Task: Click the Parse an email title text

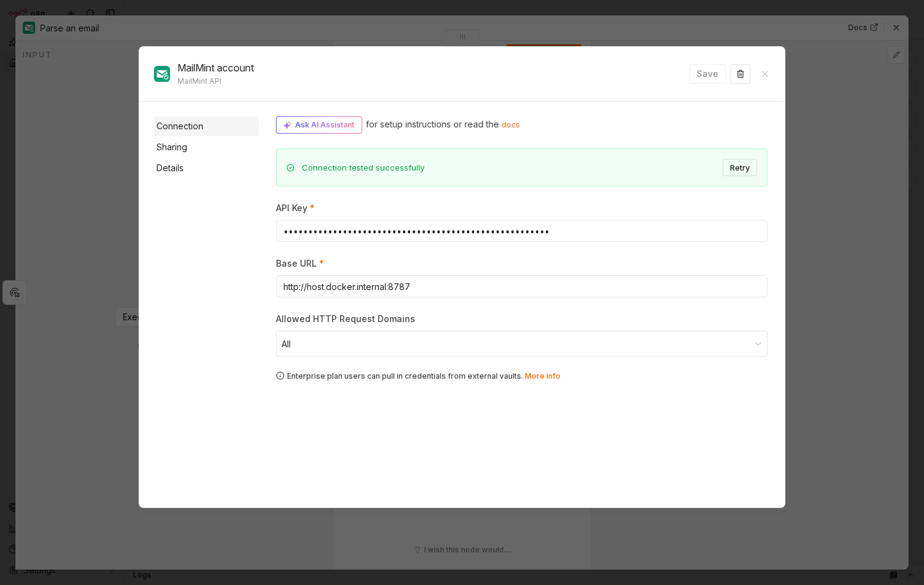Action: coord(70,28)
